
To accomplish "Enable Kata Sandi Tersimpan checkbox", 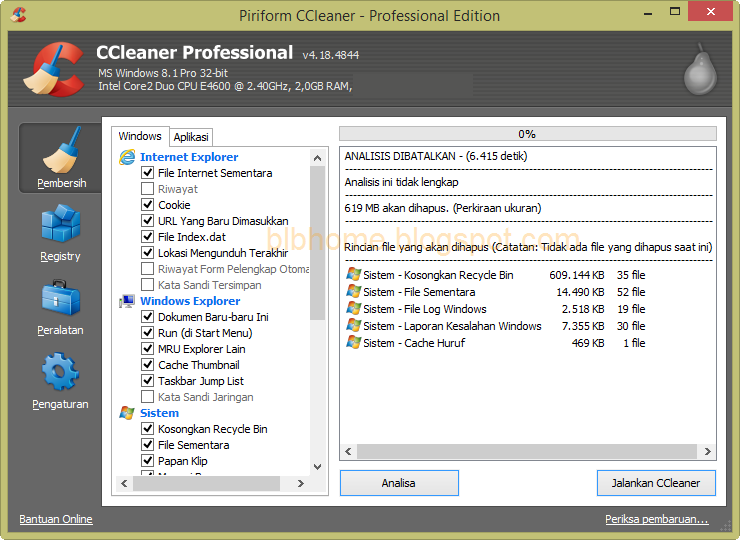I will tap(148, 285).
